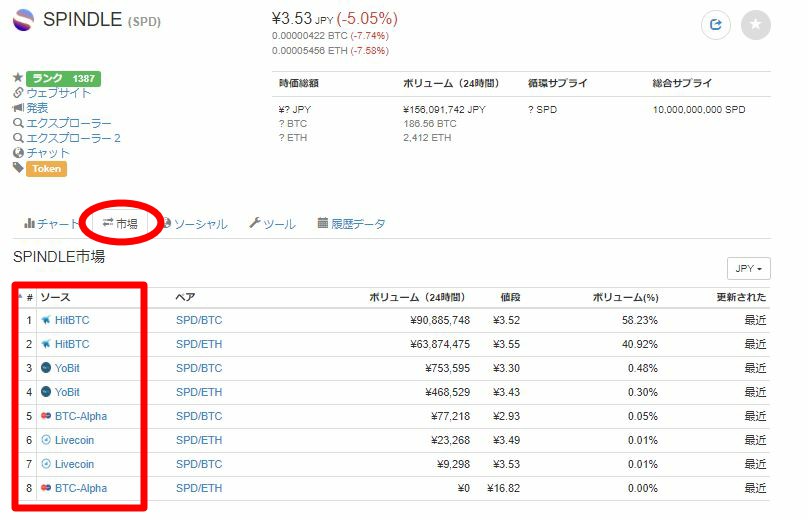Click HitBTC exchange icon in row 1
The height and width of the screenshot is (520, 808).
pyautogui.click(x=46, y=320)
